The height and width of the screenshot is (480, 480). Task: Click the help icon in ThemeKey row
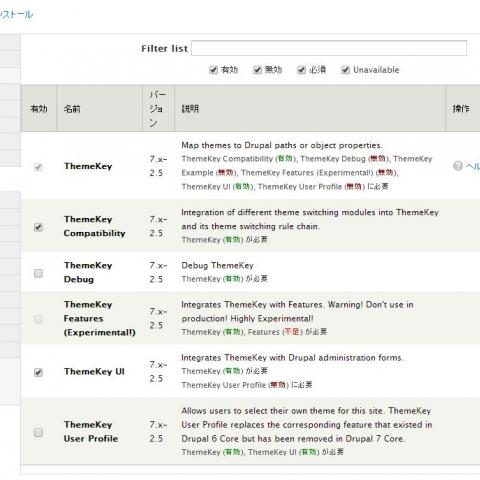(458, 165)
